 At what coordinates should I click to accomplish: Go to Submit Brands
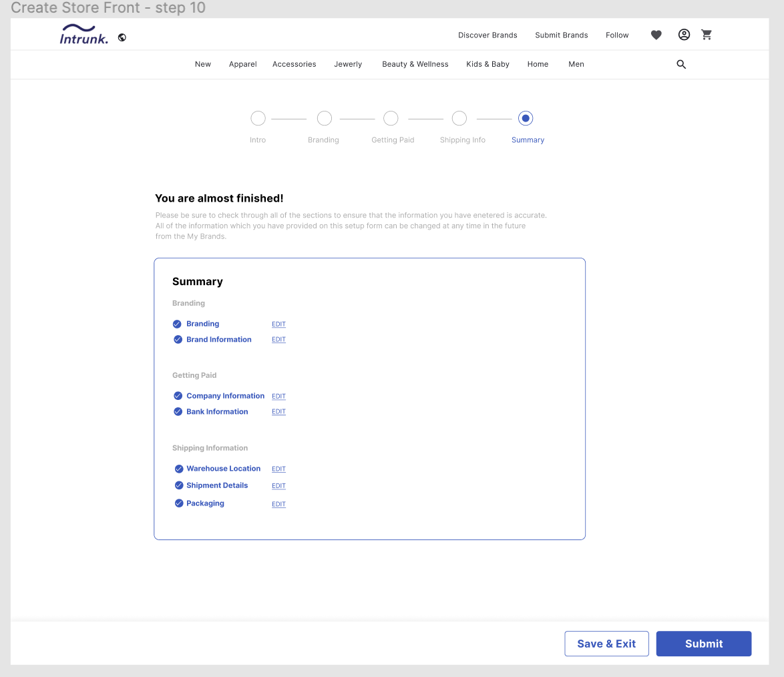562,35
